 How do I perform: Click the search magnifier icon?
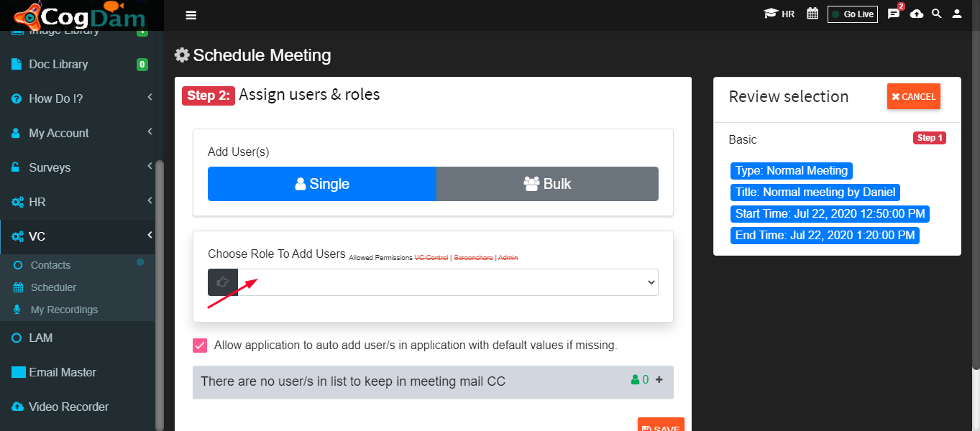click(x=937, y=14)
